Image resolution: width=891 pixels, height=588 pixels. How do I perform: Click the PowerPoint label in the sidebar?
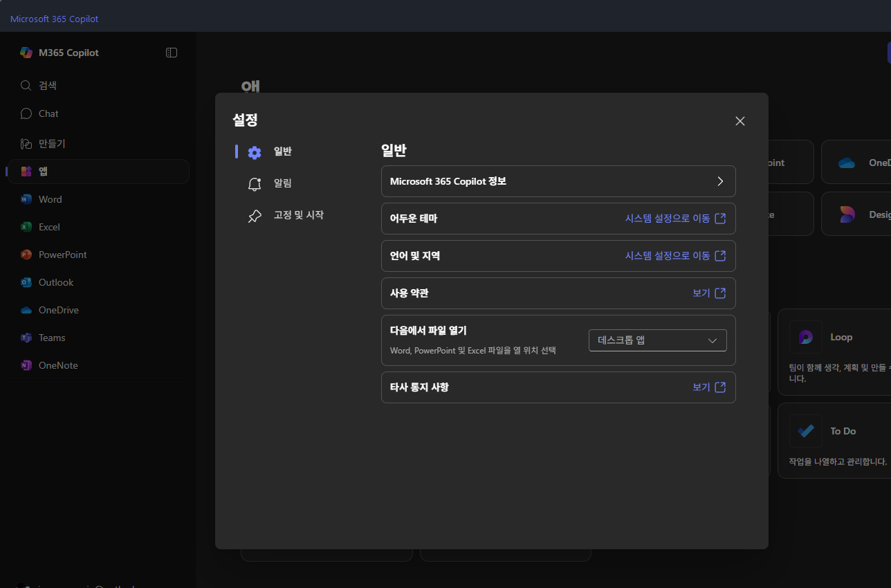(63, 255)
